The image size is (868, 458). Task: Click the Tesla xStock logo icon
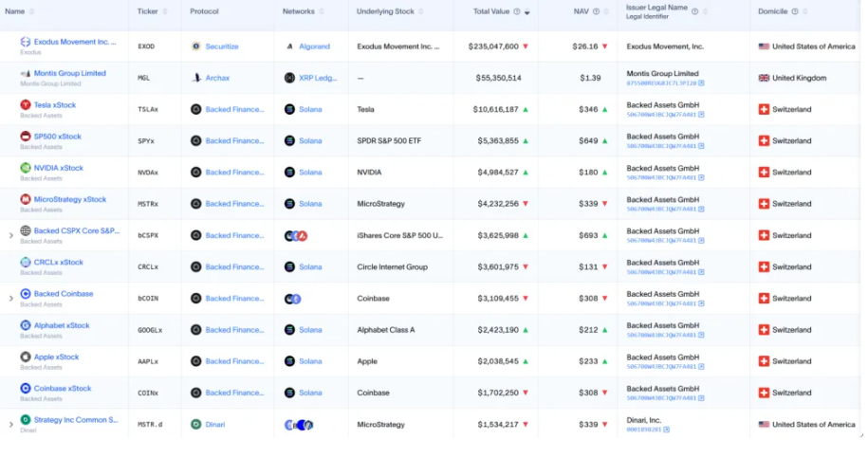26,106
